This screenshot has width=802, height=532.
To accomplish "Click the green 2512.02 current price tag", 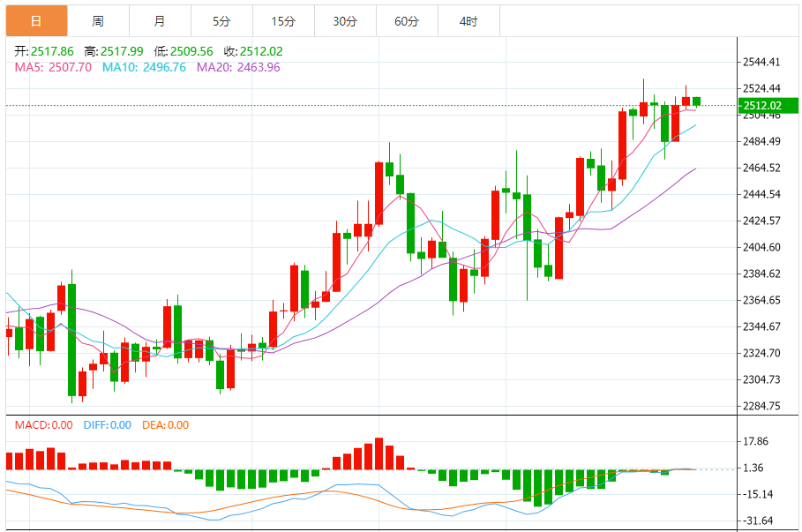I will click(768, 105).
